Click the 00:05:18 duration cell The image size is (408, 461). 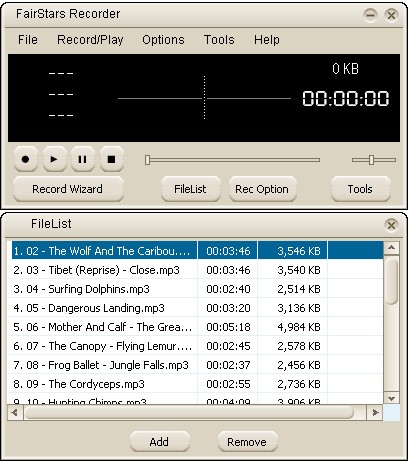228,327
